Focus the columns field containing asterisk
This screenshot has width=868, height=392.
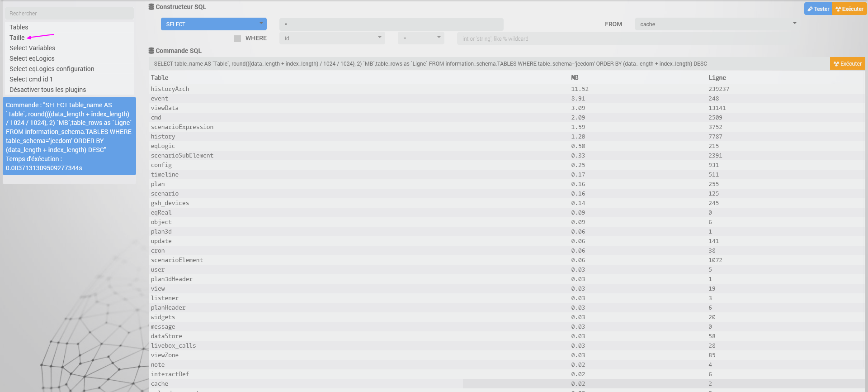click(x=392, y=24)
